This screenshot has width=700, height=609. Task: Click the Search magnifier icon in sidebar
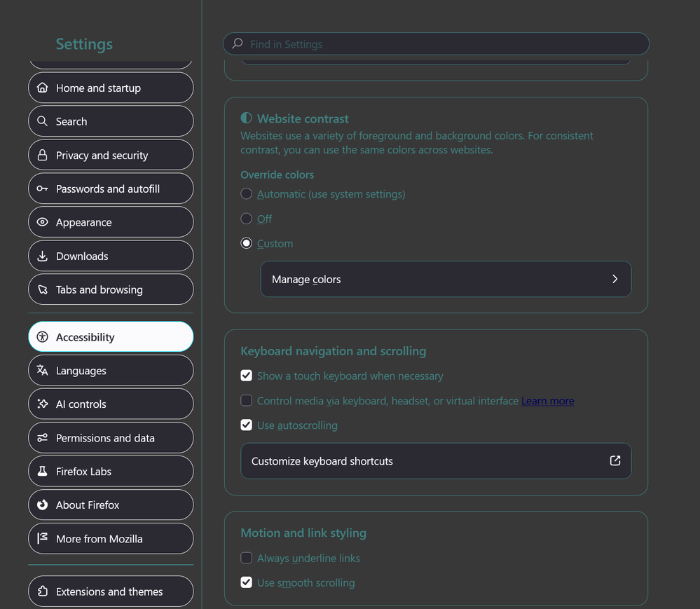tap(43, 121)
